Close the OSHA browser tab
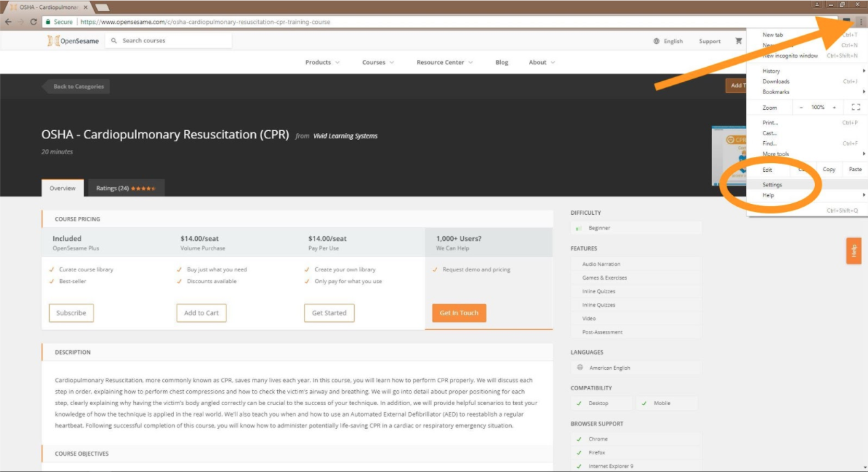 pyautogui.click(x=85, y=7)
